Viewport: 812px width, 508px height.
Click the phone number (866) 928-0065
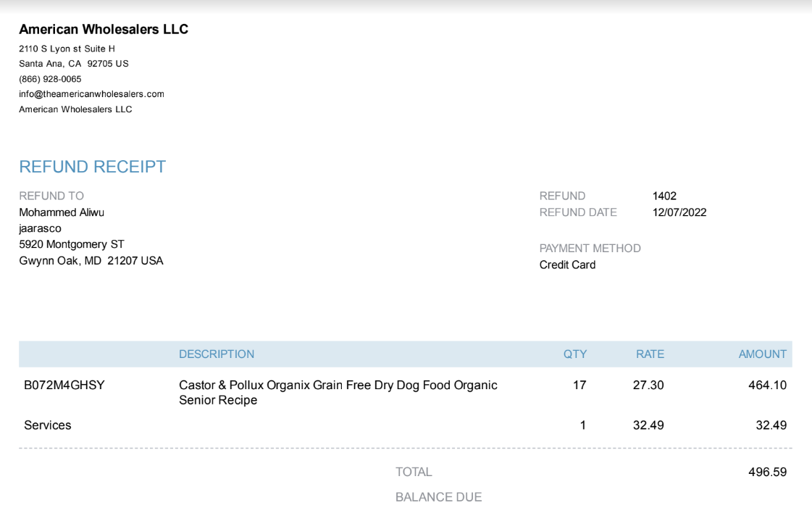pyautogui.click(x=50, y=79)
